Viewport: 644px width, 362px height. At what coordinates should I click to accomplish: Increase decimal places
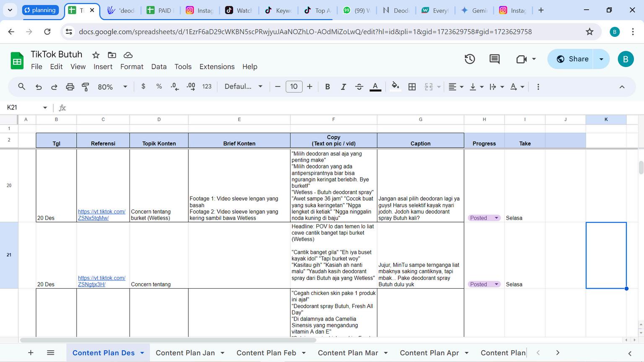click(x=191, y=87)
